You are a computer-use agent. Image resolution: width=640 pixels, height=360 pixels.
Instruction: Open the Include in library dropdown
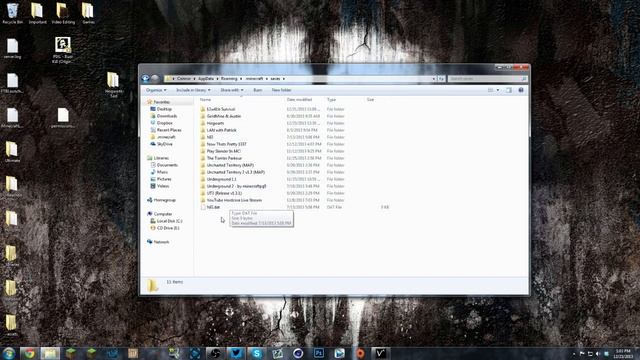point(193,90)
